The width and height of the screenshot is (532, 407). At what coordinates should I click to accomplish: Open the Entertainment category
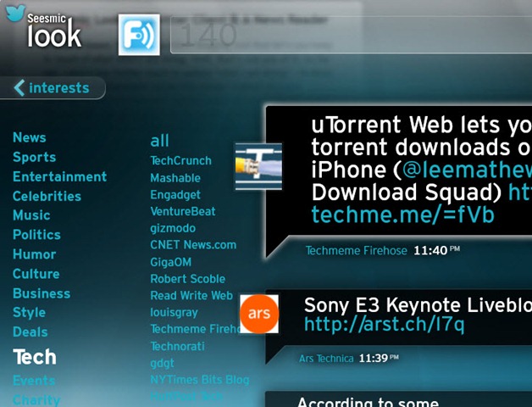point(59,176)
